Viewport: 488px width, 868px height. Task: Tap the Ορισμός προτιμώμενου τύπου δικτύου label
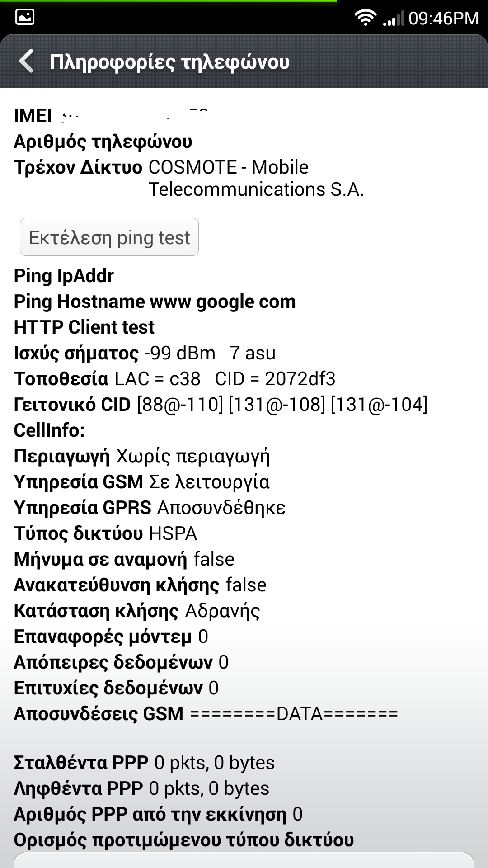click(x=183, y=840)
